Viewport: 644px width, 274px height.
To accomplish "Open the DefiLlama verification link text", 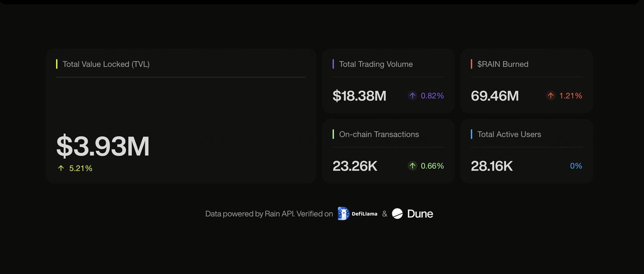I will pyautogui.click(x=365, y=214).
